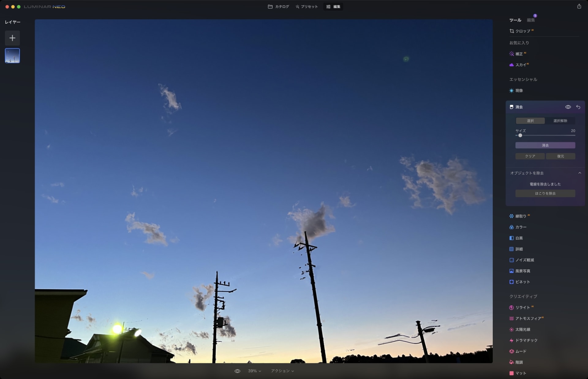
Task: Toggle the 消去 tool visibility eye
Action: point(568,107)
